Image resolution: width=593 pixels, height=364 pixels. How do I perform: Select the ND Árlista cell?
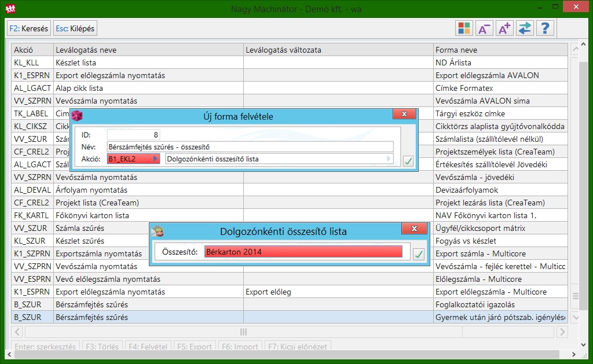click(x=500, y=62)
